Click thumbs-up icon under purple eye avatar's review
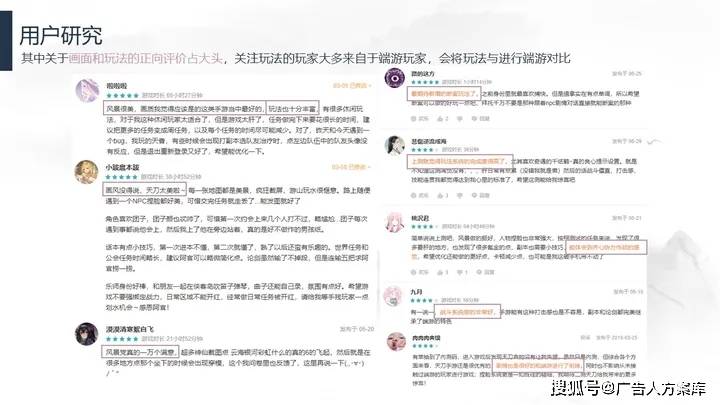This screenshot has width=720, height=405. [x=442, y=118]
